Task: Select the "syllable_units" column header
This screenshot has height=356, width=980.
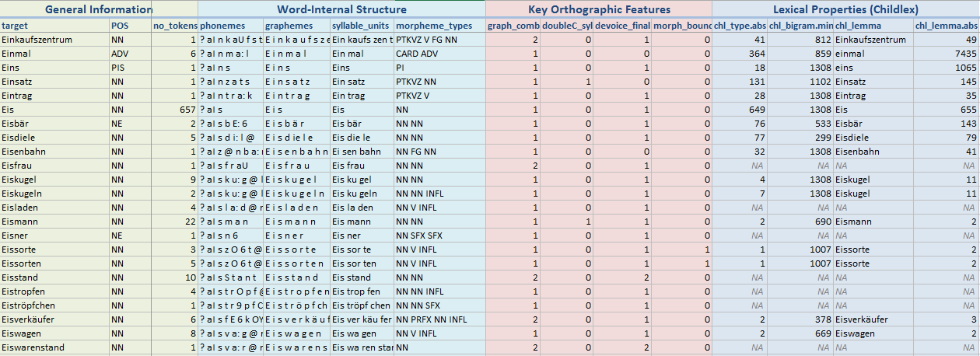Action: point(361,26)
